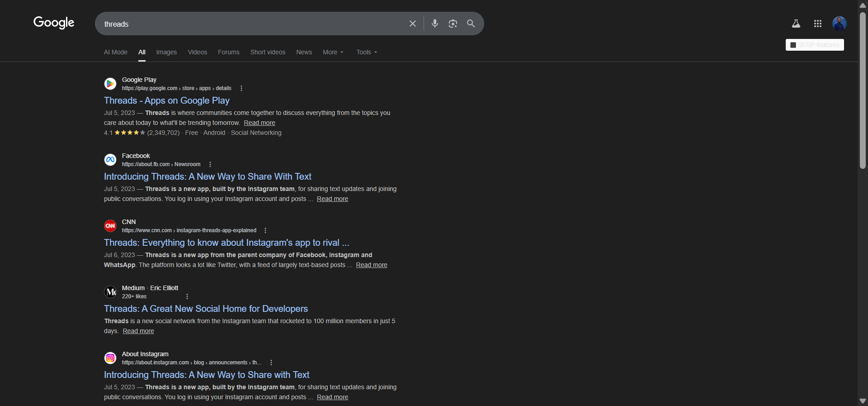Open the Google apps grid
The image size is (868, 406).
[x=818, y=24]
